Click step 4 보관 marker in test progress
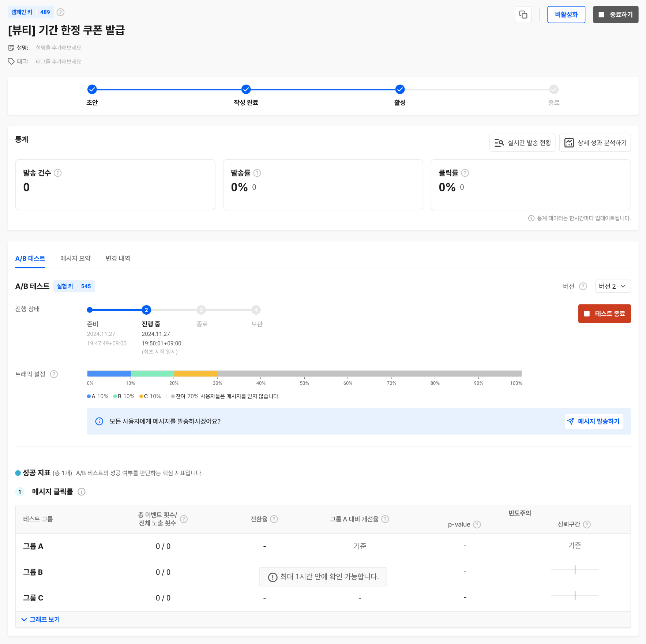The width and height of the screenshot is (646, 644). click(256, 310)
